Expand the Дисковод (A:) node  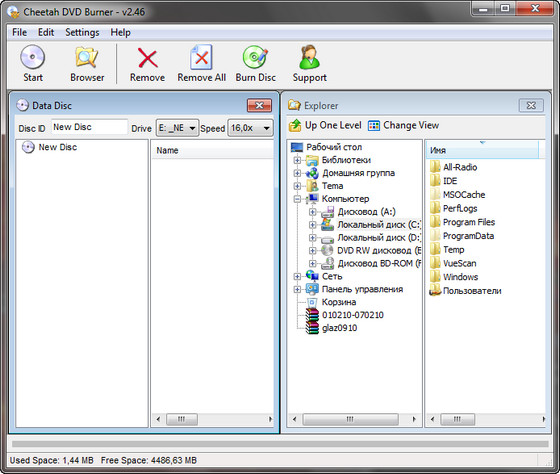[x=312, y=212]
